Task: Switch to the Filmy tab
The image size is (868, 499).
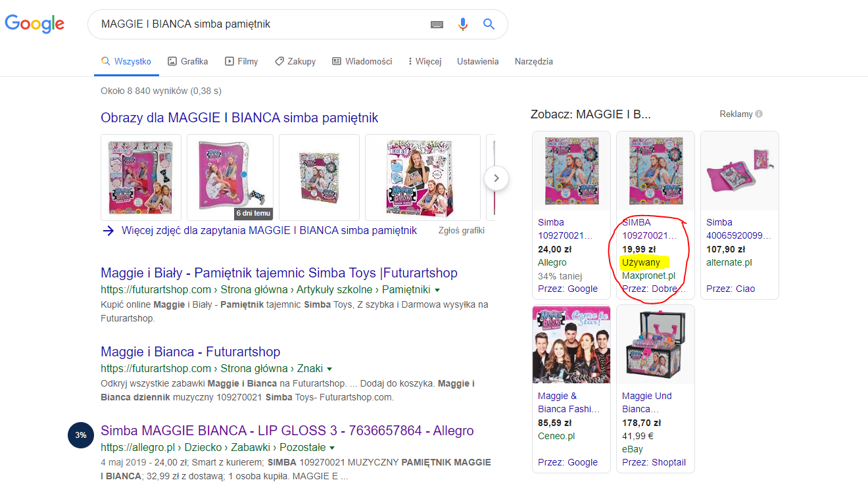Action: coord(241,61)
